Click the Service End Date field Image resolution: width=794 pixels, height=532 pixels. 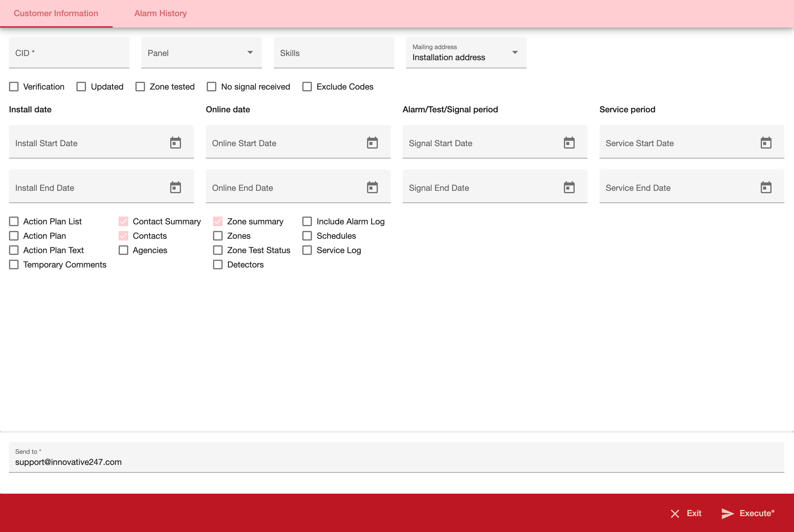(x=692, y=187)
